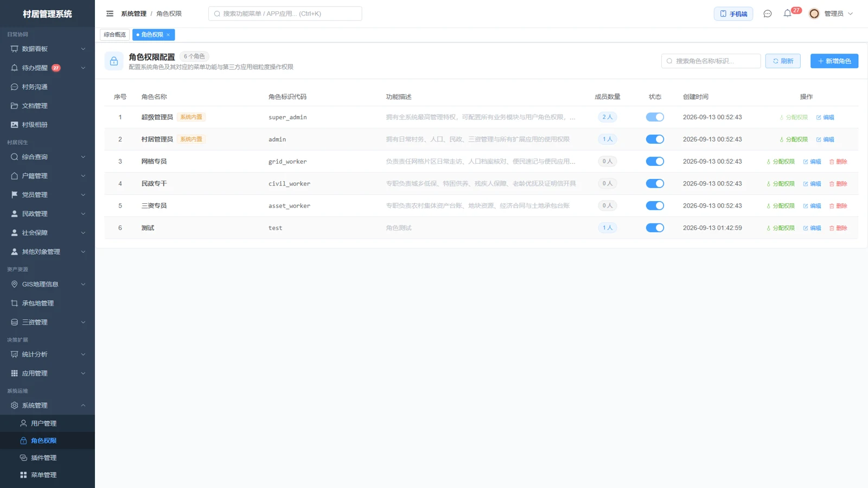Select the 角色权限 sidebar menu item
Screen dimensions: 868x488
[x=48, y=441]
